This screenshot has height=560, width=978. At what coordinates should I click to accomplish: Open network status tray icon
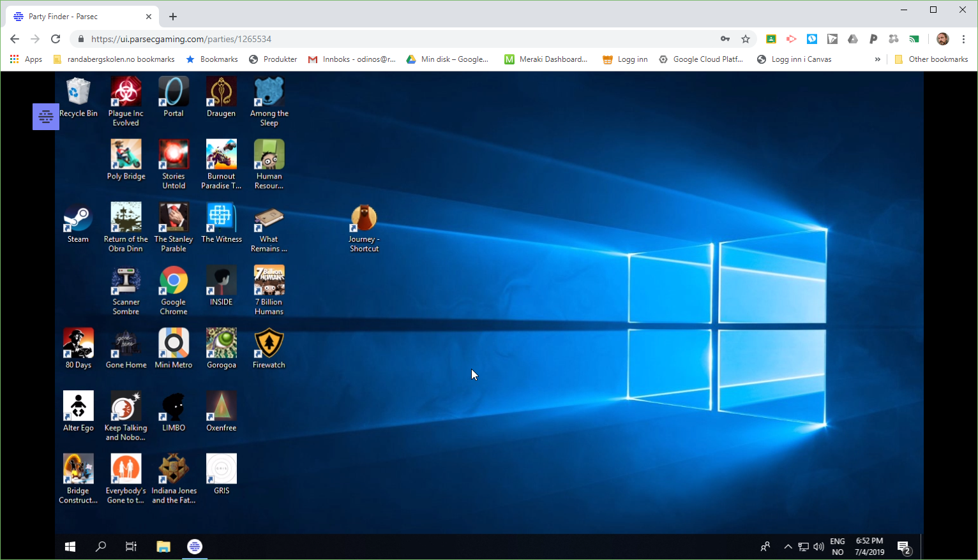click(x=803, y=547)
